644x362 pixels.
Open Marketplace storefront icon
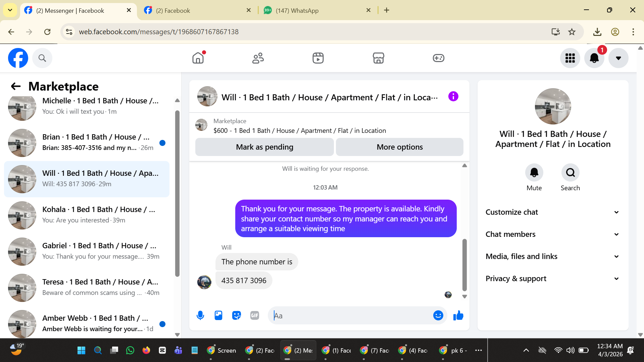(378, 58)
